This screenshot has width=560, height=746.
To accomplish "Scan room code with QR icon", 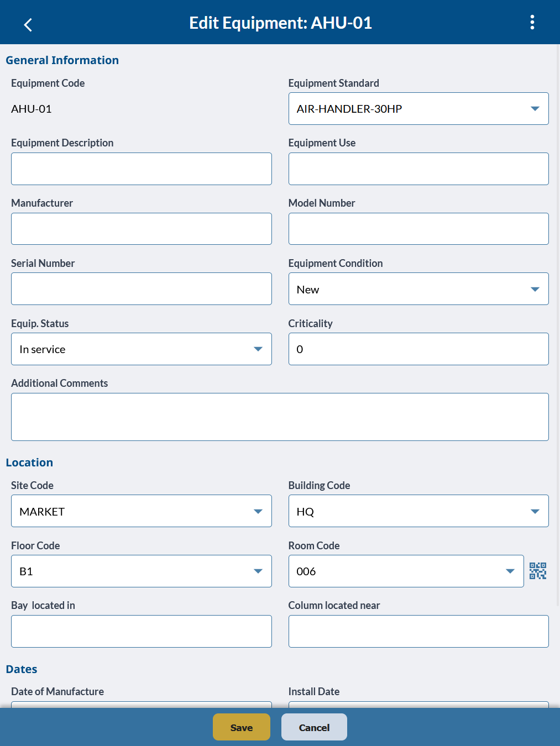I will (x=537, y=571).
